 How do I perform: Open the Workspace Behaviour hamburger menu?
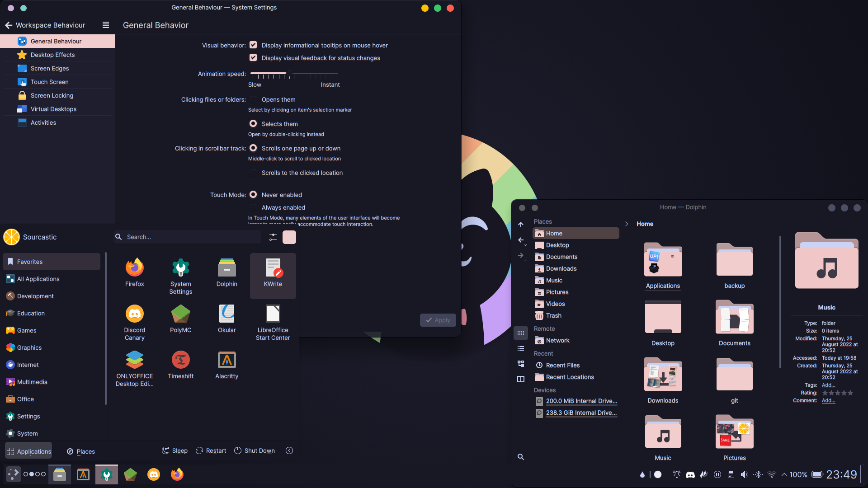point(105,25)
